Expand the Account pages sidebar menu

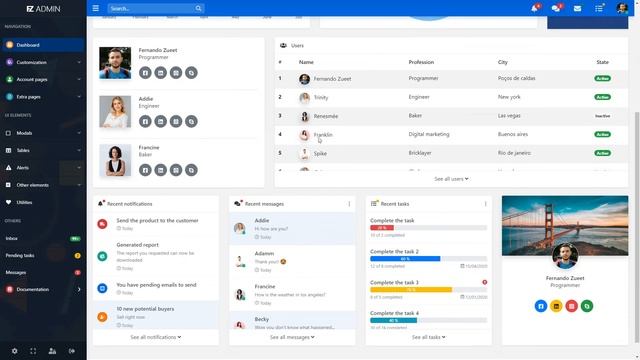[x=43, y=80]
